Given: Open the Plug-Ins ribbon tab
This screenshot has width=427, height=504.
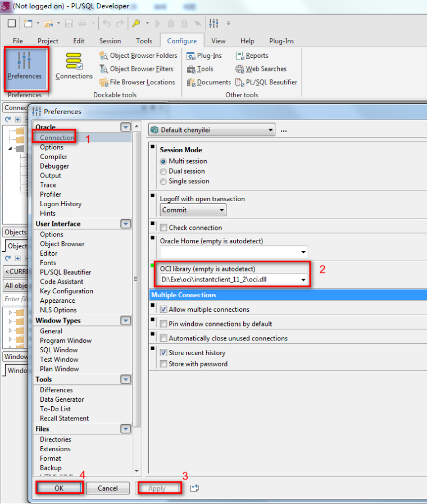Looking at the screenshot, I should 281,41.
